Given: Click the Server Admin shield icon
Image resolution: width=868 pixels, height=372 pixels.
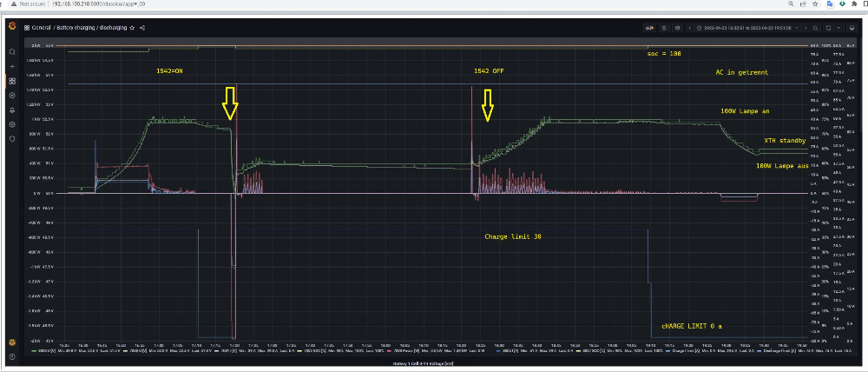Looking at the screenshot, I should point(12,139).
